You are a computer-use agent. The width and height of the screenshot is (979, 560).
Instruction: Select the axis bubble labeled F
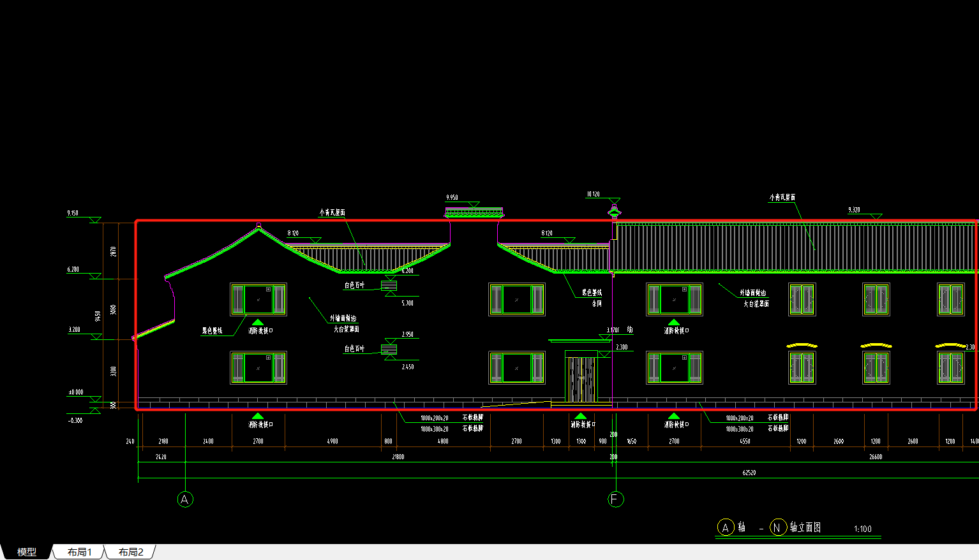click(615, 499)
